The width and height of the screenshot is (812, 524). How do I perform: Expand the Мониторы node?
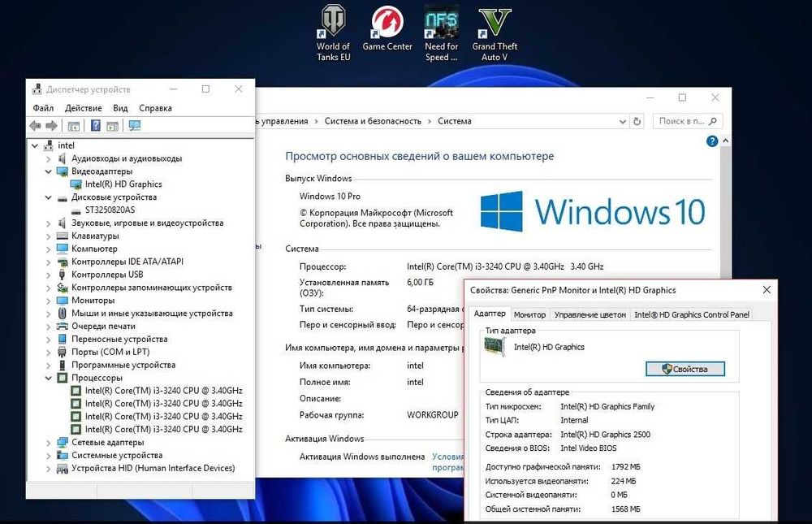tap(48, 301)
